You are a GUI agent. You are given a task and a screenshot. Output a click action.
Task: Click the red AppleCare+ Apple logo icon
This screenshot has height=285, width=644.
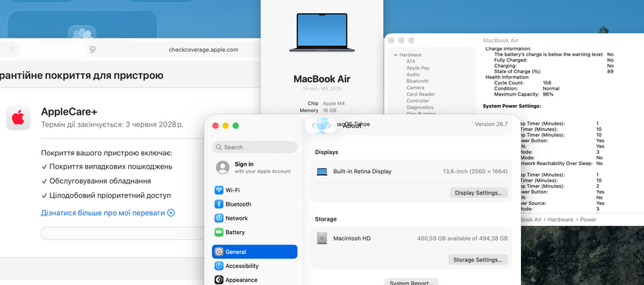pyautogui.click(x=18, y=118)
